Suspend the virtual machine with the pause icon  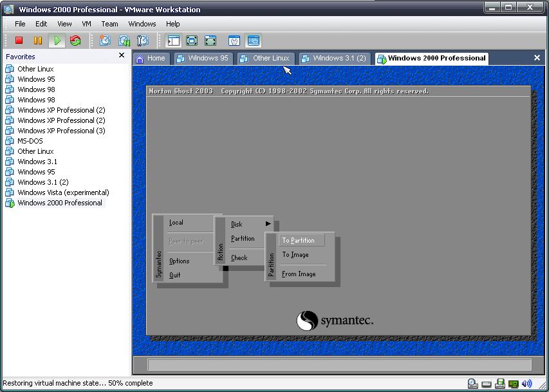(38, 41)
